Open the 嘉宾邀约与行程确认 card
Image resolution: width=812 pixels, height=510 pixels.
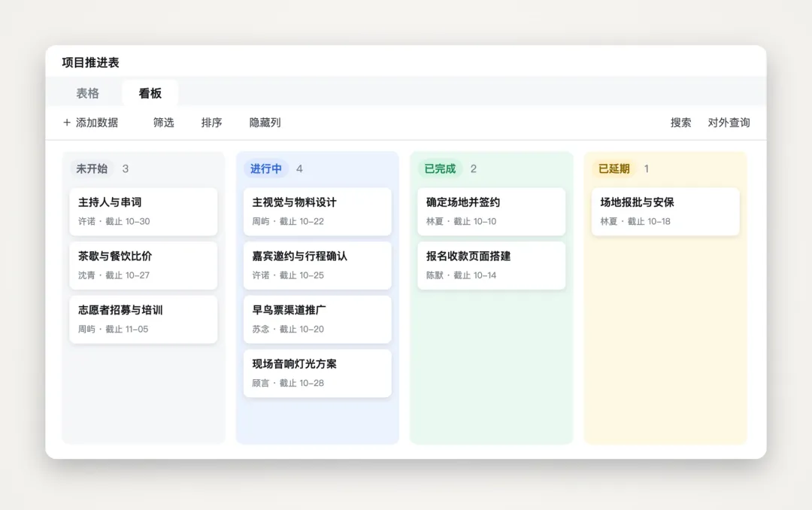[317, 266]
